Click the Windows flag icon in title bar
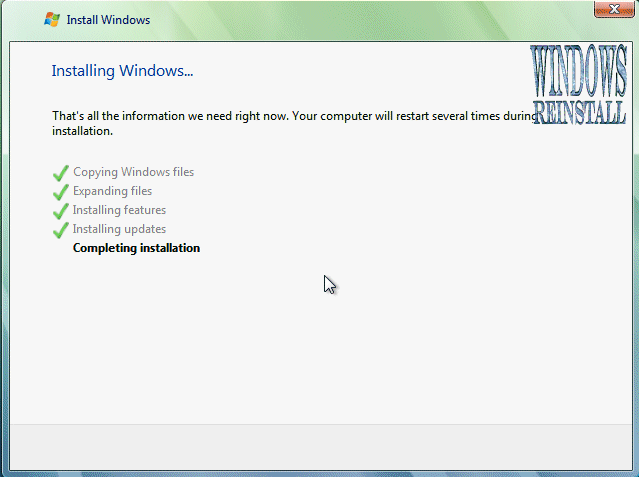The image size is (639, 477). pos(52,19)
